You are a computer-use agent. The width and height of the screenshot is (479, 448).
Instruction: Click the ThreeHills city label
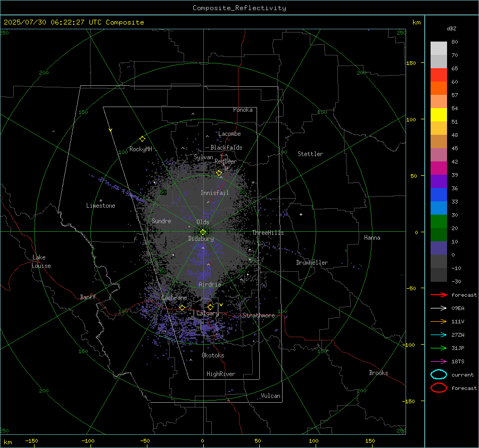click(268, 233)
